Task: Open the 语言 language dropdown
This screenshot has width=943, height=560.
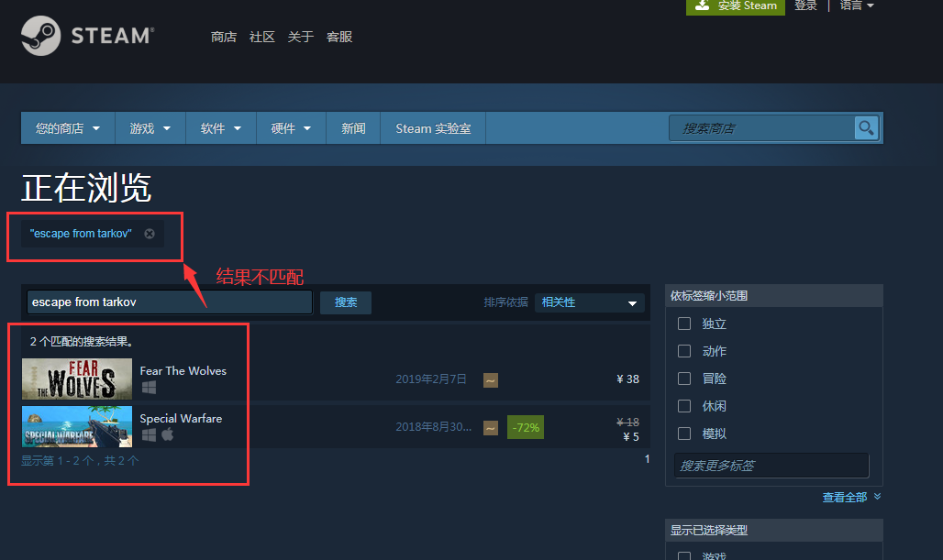Action: click(x=857, y=5)
